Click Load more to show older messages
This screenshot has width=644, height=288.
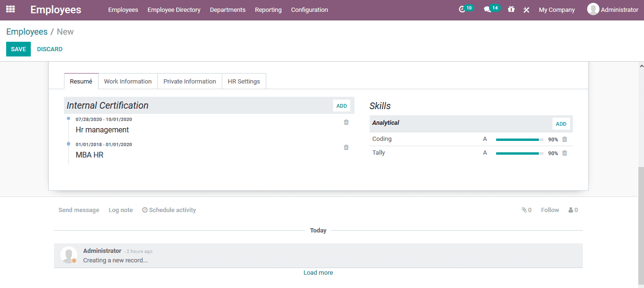(x=318, y=272)
